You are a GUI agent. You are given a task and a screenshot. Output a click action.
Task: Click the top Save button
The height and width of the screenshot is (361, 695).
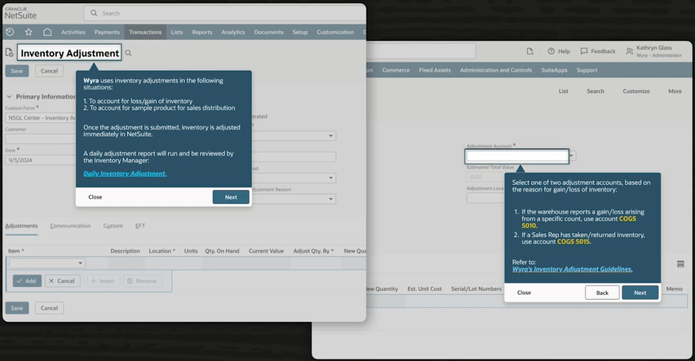(17, 71)
